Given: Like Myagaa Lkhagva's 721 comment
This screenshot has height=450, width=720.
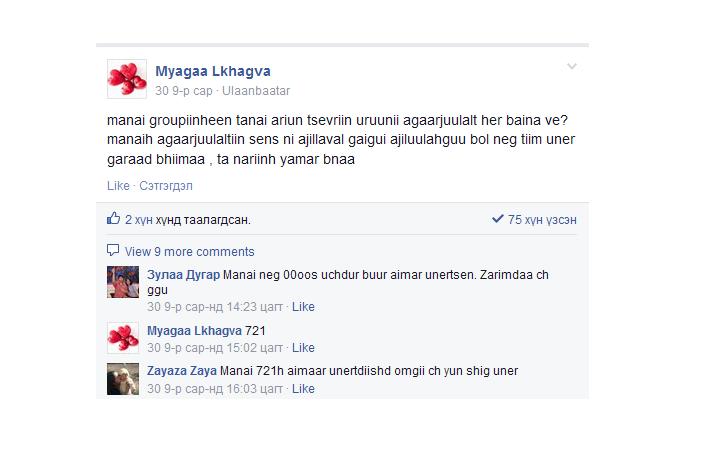Looking at the screenshot, I should [x=303, y=348].
